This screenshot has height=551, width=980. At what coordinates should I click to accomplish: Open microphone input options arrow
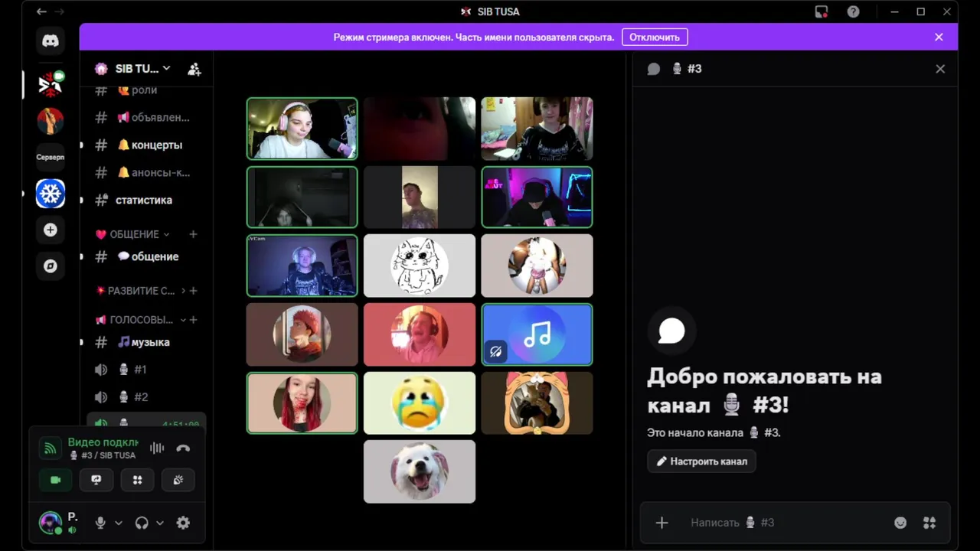pyautogui.click(x=119, y=523)
